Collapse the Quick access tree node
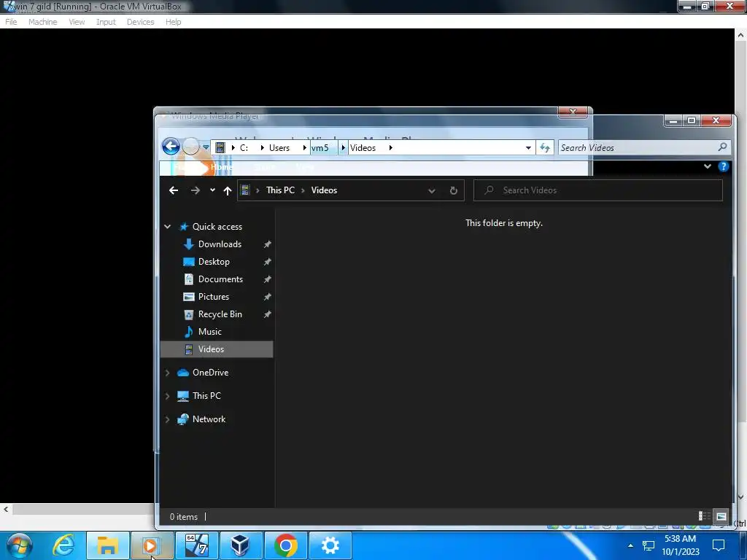 tap(167, 227)
